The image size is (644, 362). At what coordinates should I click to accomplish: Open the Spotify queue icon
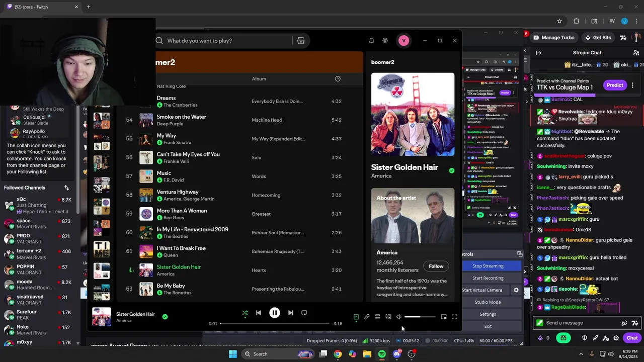click(377, 317)
